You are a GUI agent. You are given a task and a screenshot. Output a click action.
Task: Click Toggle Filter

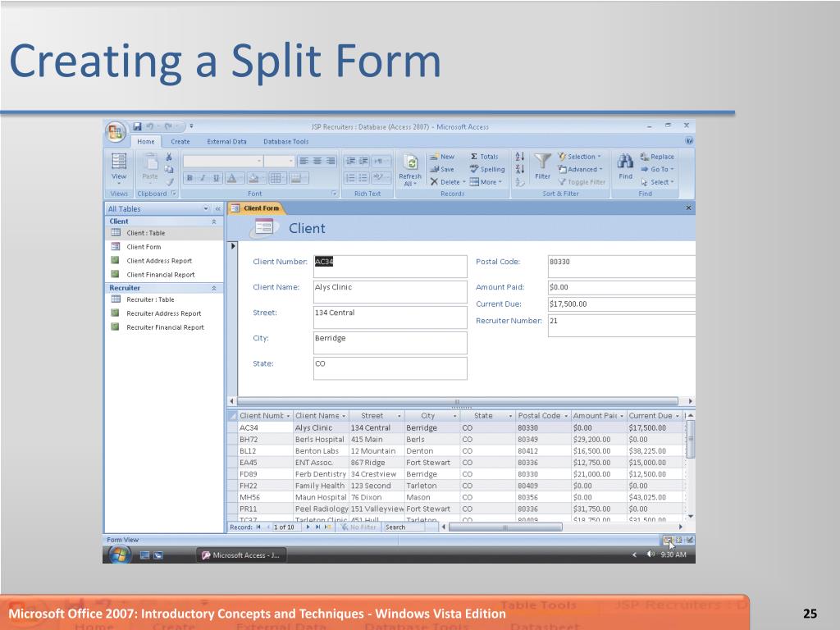(x=582, y=182)
